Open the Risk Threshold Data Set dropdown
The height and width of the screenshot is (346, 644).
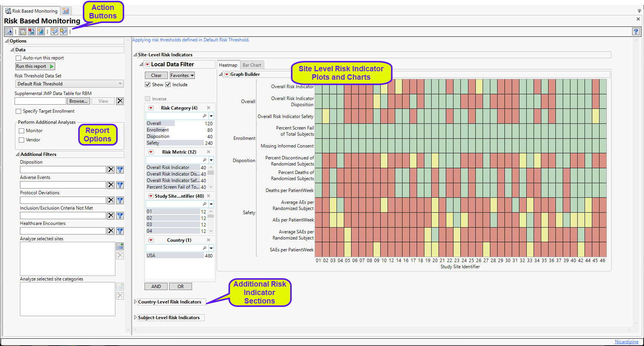click(69, 84)
